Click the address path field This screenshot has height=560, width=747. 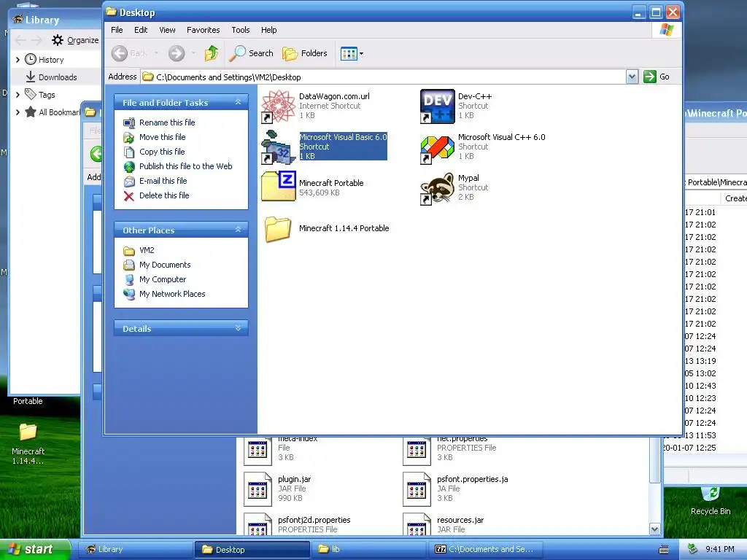tap(384, 77)
